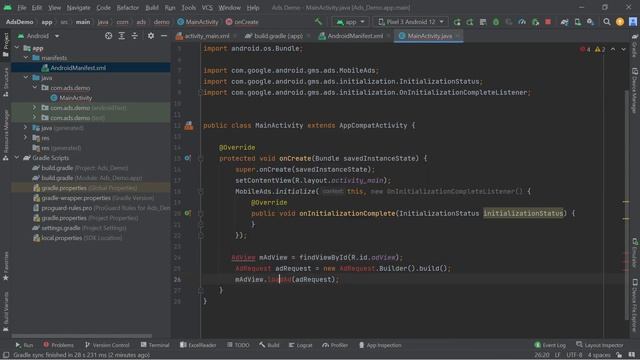Screen dimensions: 640x360
Task: Close the MainActivity.java tab
Action: point(458,36)
